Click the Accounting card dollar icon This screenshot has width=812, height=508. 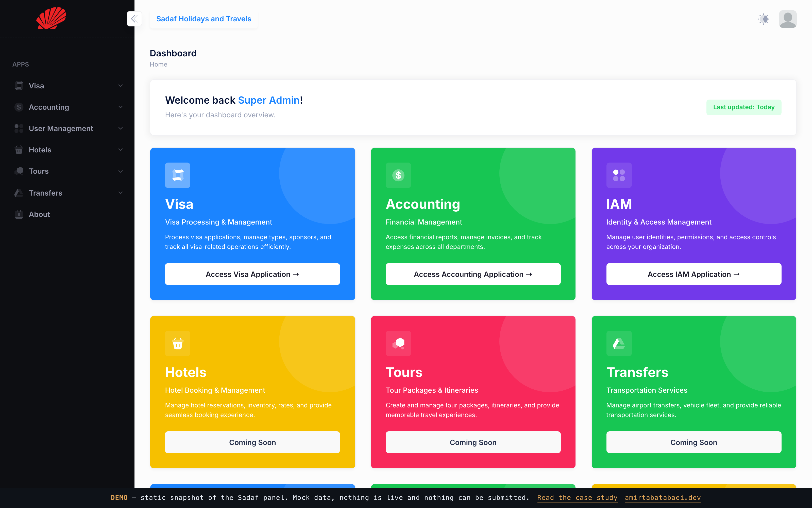coord(398,175)
